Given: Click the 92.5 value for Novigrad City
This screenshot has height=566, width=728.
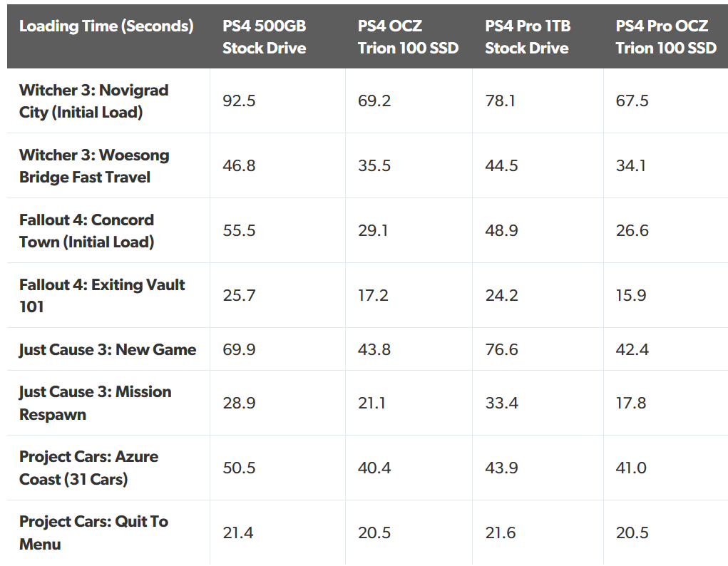Looking at the screenshot, I should (x=239, y=101).
